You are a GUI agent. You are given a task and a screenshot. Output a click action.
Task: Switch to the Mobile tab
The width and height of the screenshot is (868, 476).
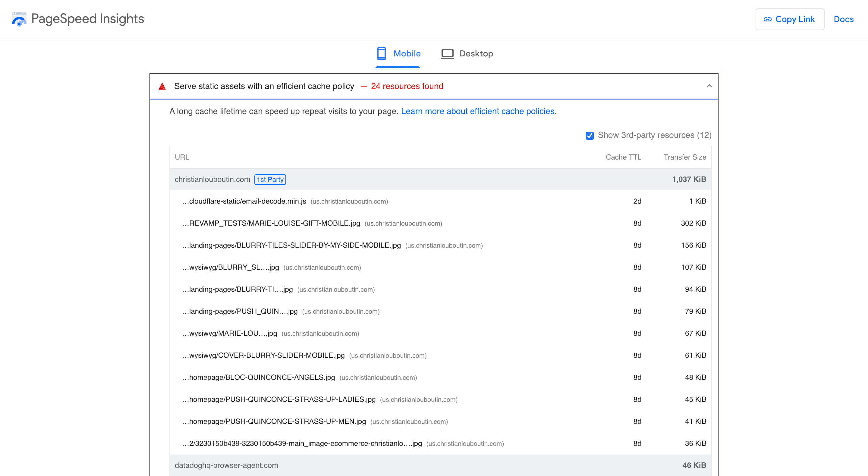point(398,54)
